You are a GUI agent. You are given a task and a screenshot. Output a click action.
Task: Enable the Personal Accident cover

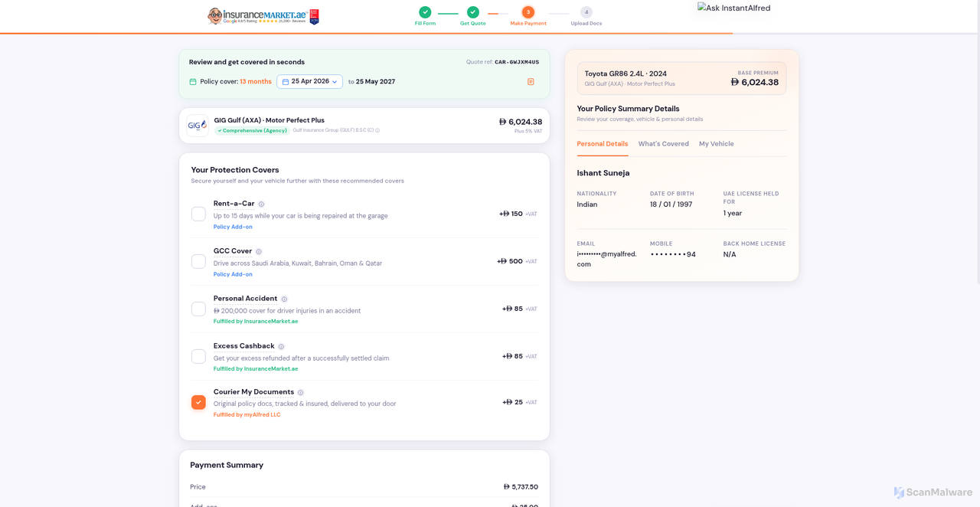coord(198,308)
